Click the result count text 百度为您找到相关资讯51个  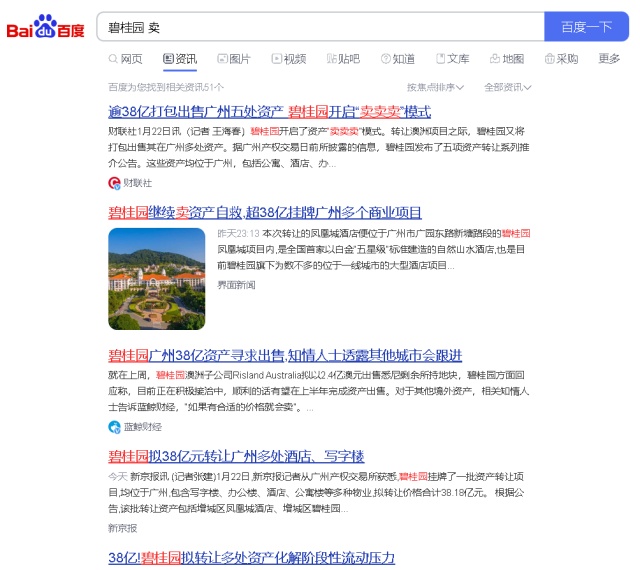166,87
